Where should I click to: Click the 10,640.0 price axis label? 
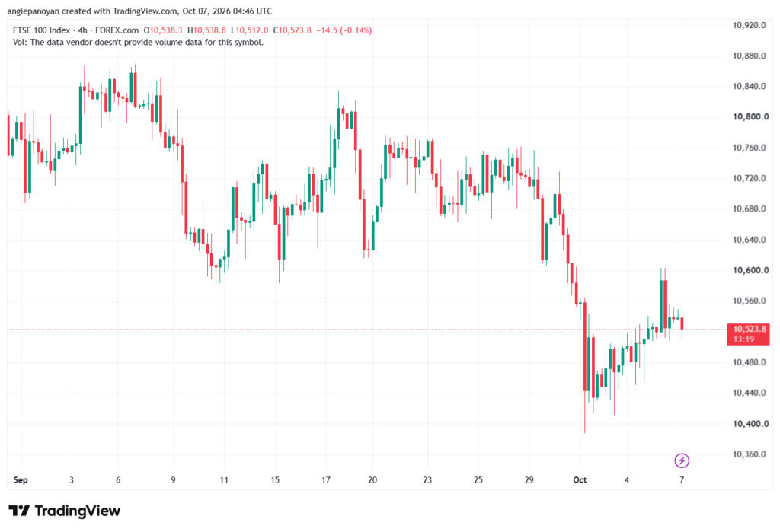[x=750, y=240]
